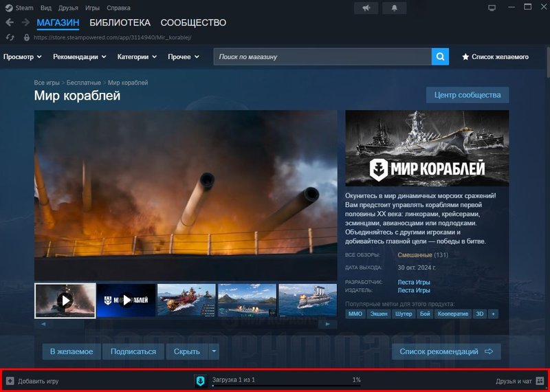
Task: Open the Прочее dropdown
Action: (x=184, y=57)
